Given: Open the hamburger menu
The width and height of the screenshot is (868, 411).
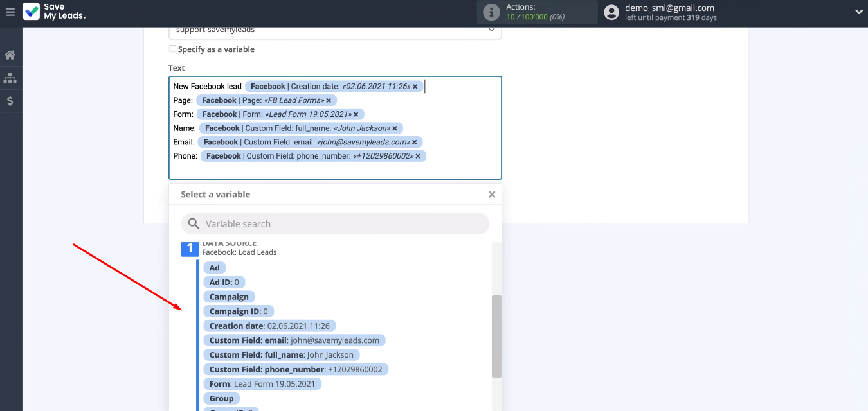Looking at the screenshot, I should 10,12.
